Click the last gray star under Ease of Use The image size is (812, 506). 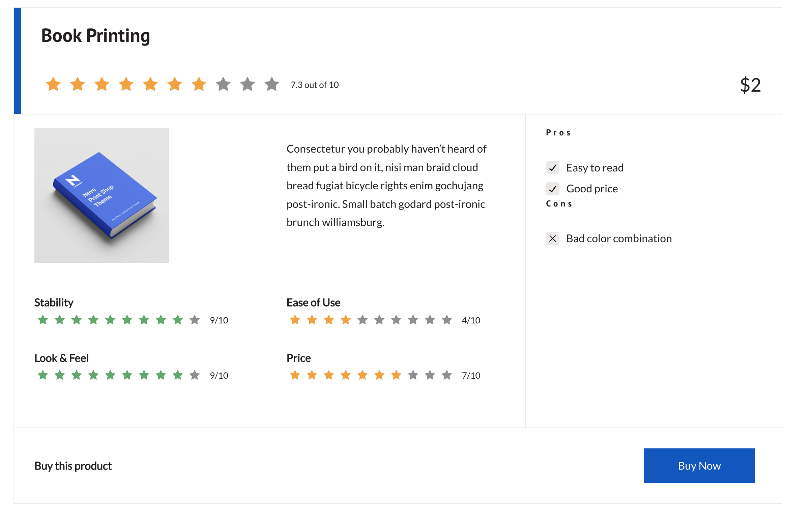coord(447,320)
